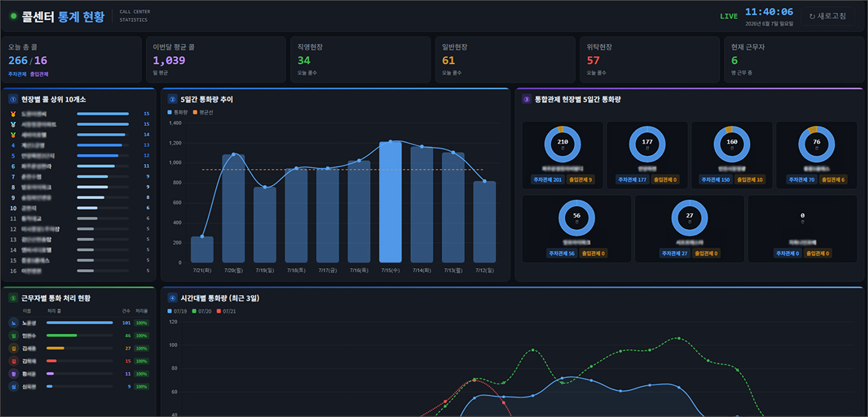Screen dimensions: 868x417
Task: Toggle the 07/19 legend series
Action: [x=177, y=311]
